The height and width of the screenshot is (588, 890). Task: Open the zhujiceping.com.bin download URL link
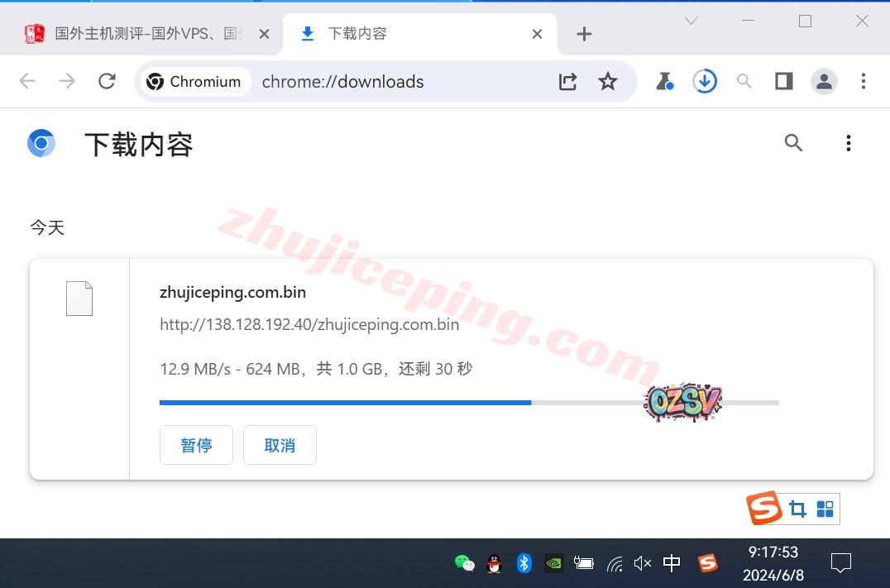click(309, 324)
